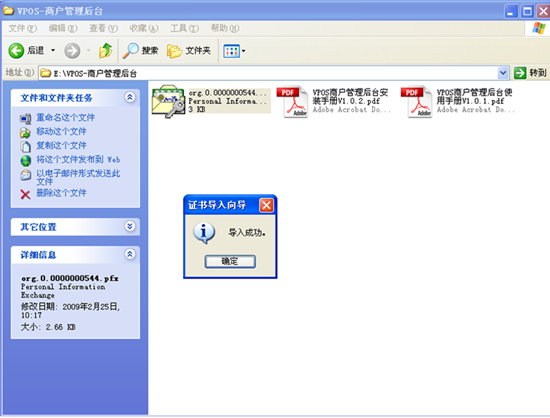Expand the Other Places panel
This screenshot has width=550, height=418.
tap(129, 226)
